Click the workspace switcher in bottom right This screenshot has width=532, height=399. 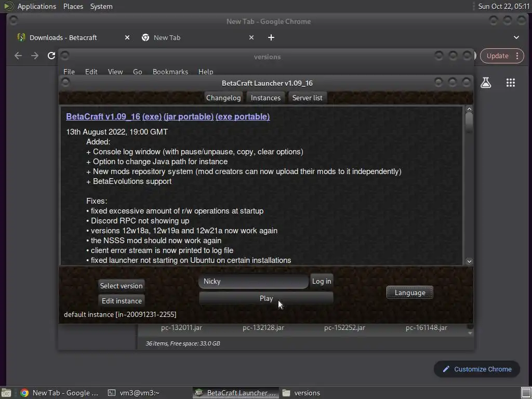pyautogui.click(x=526, y=393)
